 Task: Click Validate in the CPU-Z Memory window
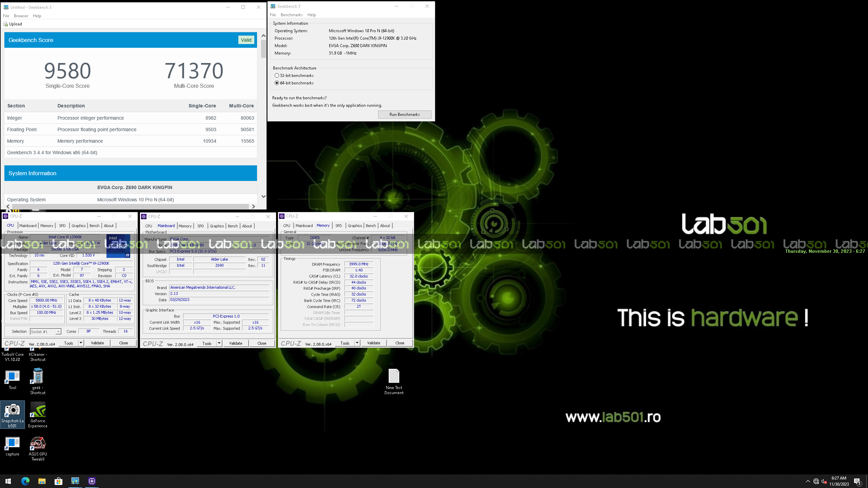click(374, 343)
